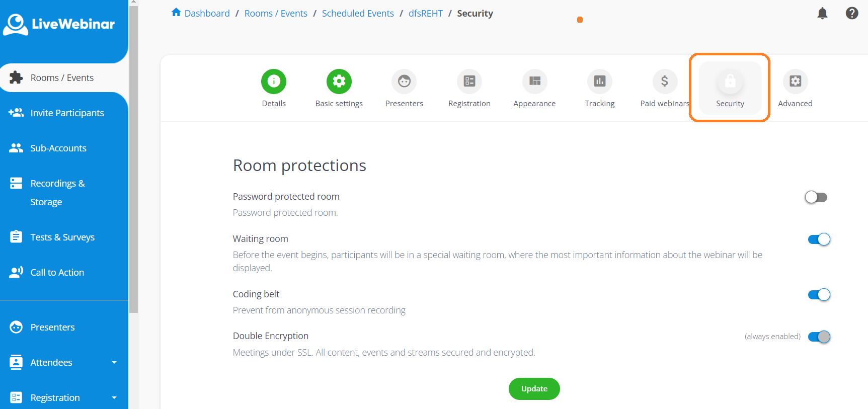Expand the Registration sidebar menu arrow
Viewport: 868px width, 409px height.
(114, 397)
